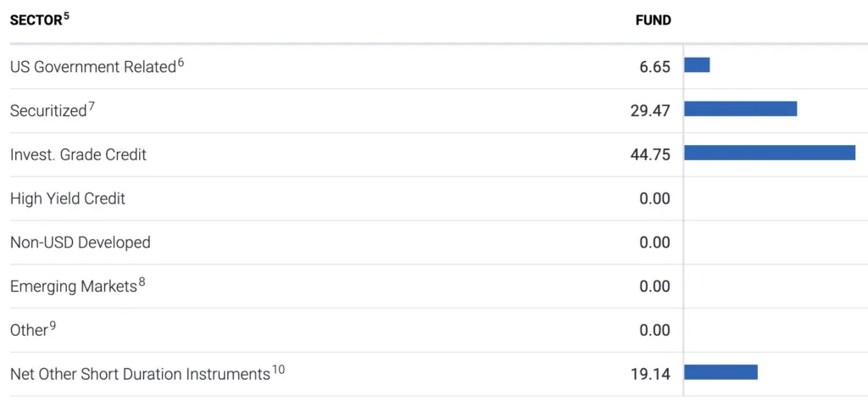Open footnote 10 on Net Other Short Duration

(278, 371)
